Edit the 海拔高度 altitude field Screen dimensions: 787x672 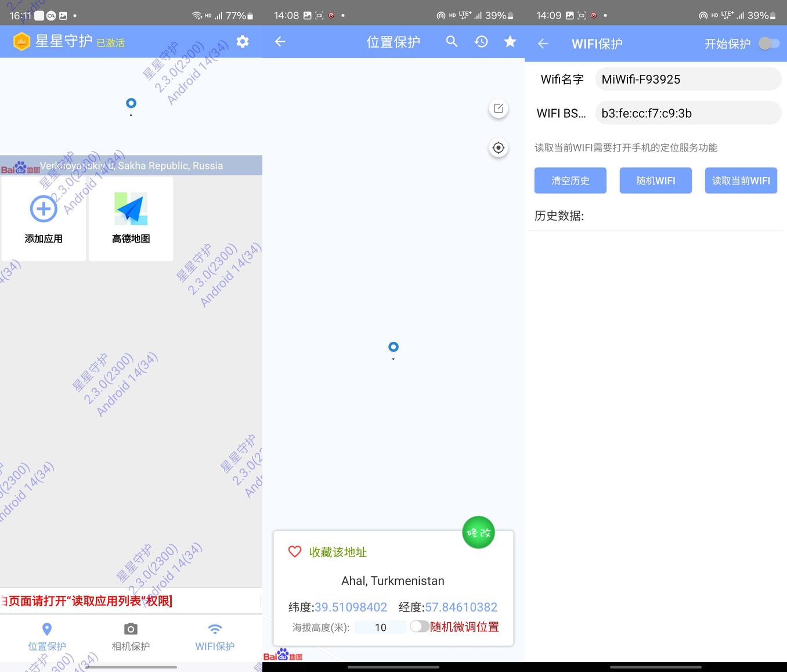(381, 627)
